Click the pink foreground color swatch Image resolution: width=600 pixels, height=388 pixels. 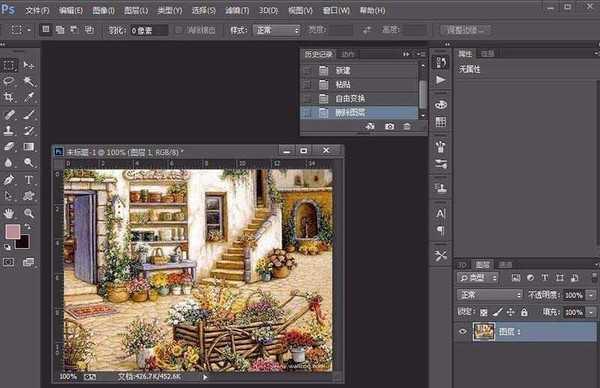pos(13,231)
